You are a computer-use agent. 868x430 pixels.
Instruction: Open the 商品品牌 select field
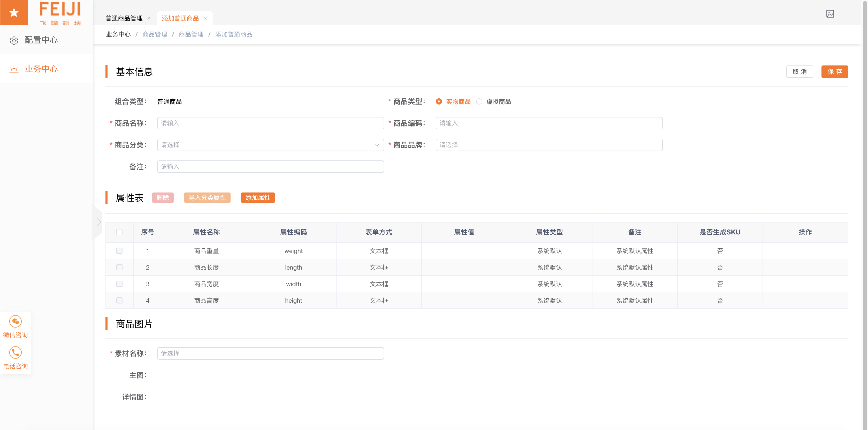549,145
